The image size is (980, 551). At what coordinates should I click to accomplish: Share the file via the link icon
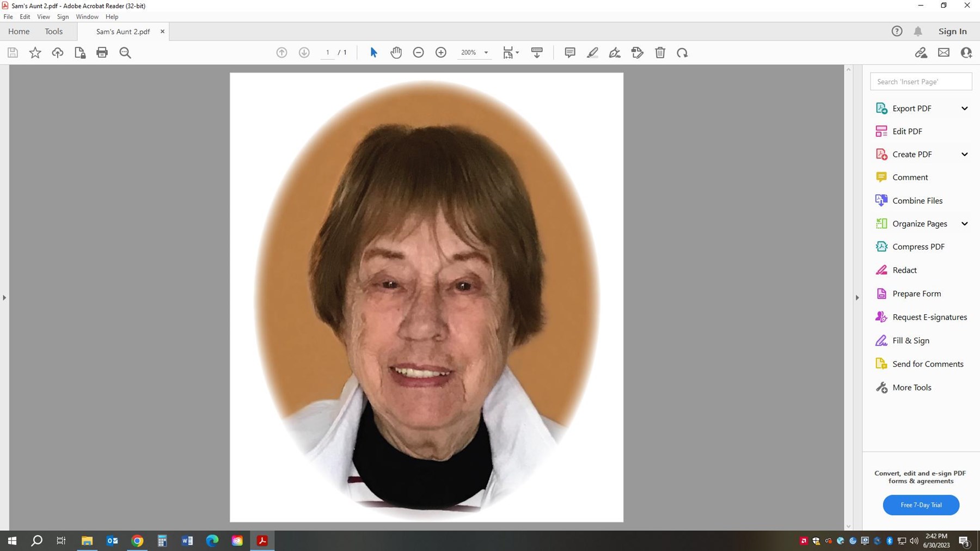pyautogui.click(x=921, y=52)
